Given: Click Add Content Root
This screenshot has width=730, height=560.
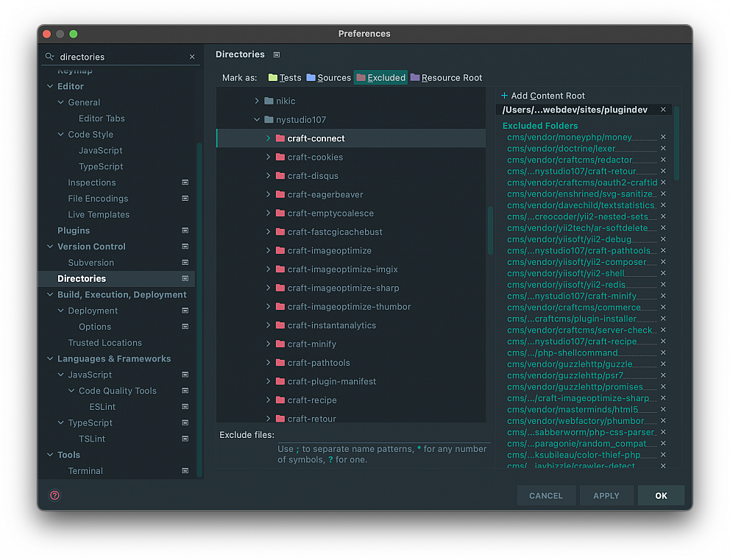Looking at the screenshot, I should click(x=543, y=96).
